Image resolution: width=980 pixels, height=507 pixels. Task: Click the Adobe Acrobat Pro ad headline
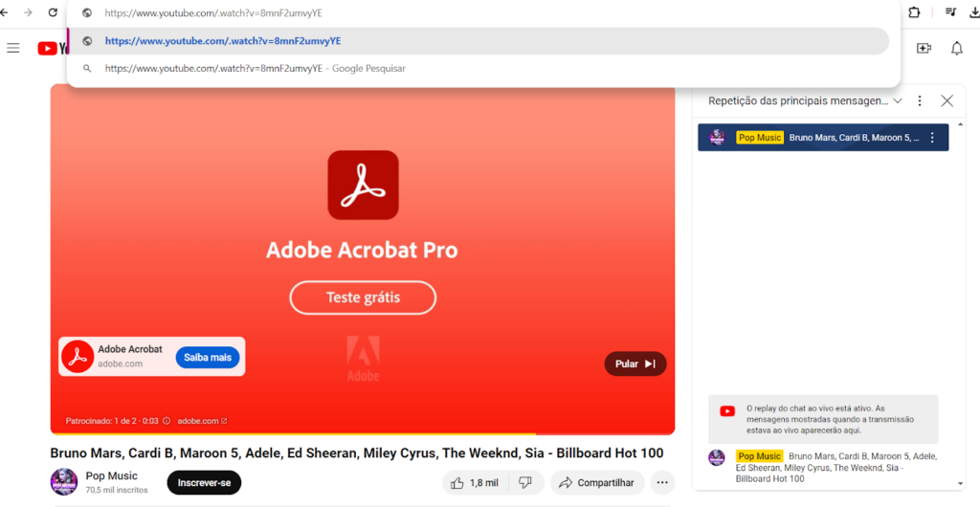pyautogui.click(x=362, y=250)
